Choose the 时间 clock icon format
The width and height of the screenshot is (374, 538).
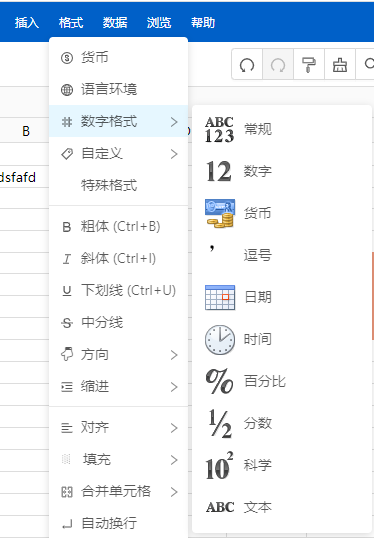click(220, 339)
